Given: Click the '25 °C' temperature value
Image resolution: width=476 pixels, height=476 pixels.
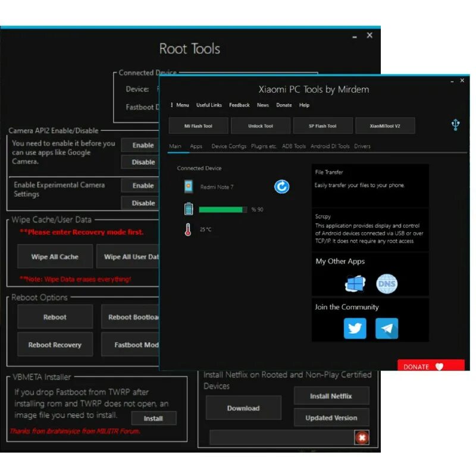Looking at the screenshot, I should point(205,229).
